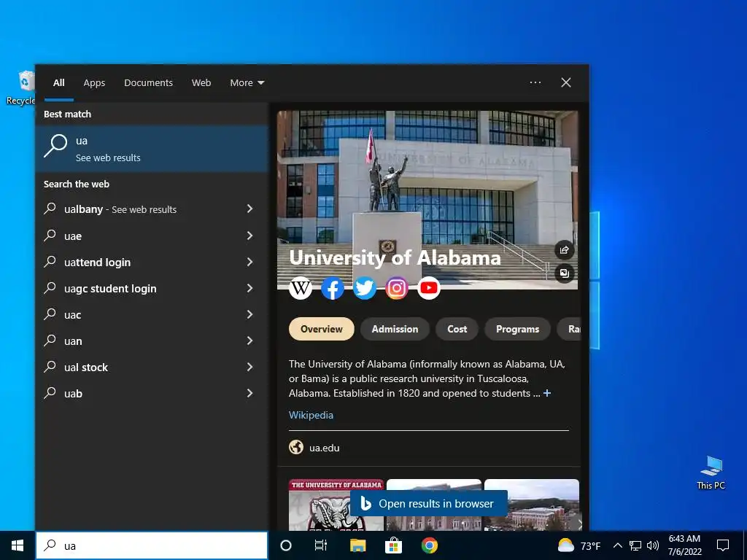
Task: Open the elephant logo thumbnail image
Action: tap(336, 505)
